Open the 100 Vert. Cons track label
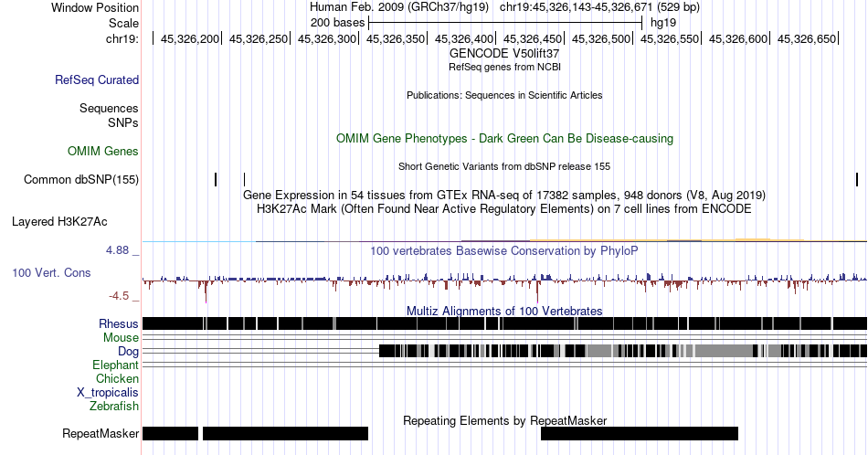This screenshot has width=868, height=455. tap(51, 272)
